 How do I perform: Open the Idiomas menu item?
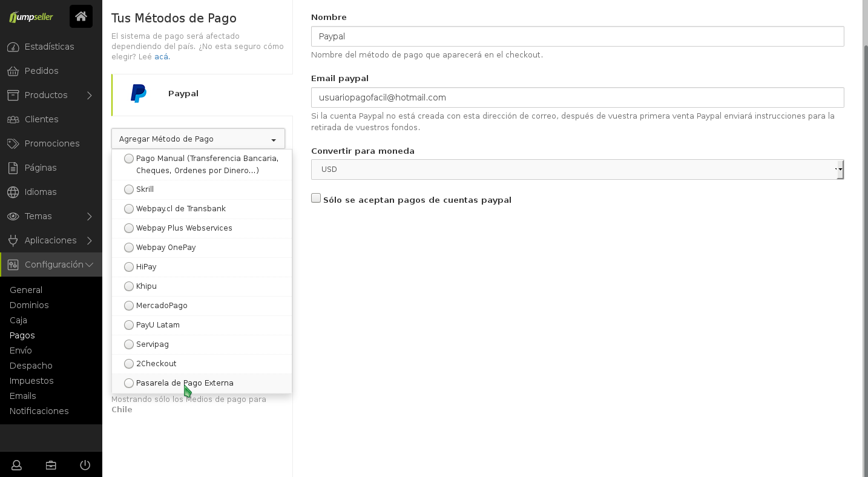[51, 192]
